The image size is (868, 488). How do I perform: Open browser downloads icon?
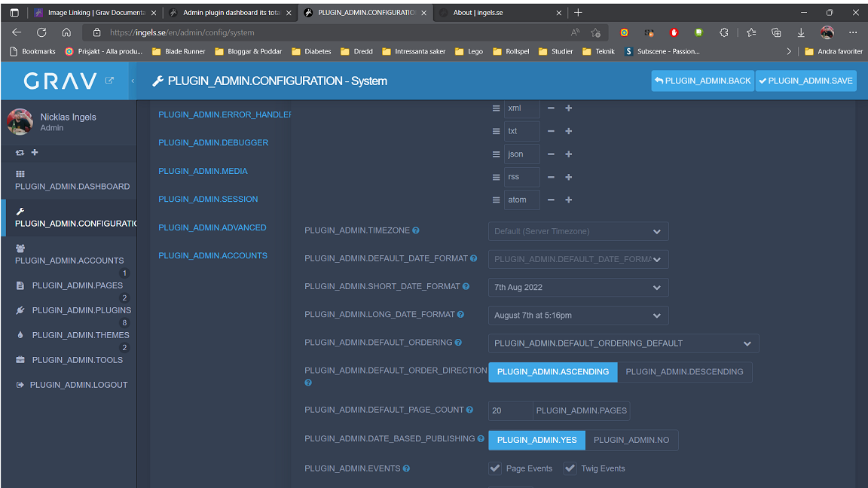point(801,32)
